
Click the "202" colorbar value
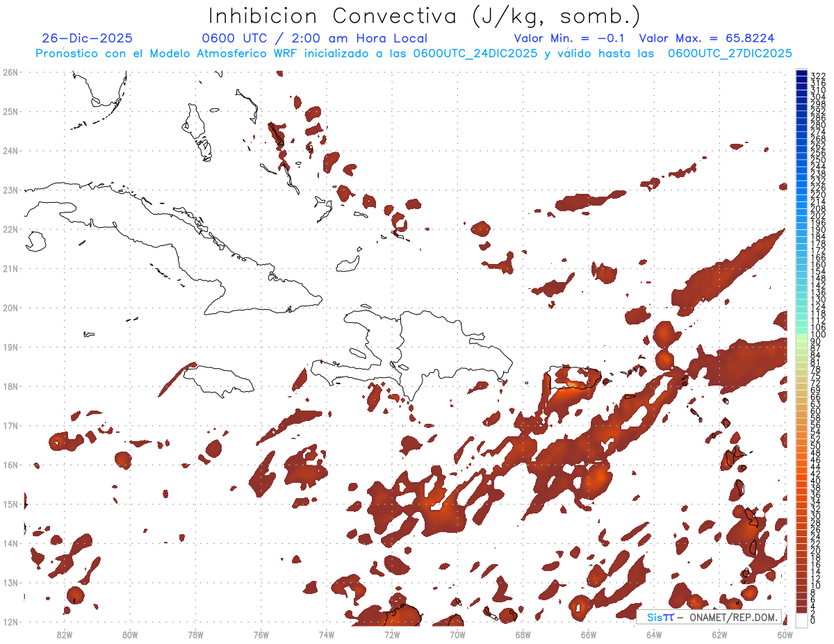tap(817, 215)
